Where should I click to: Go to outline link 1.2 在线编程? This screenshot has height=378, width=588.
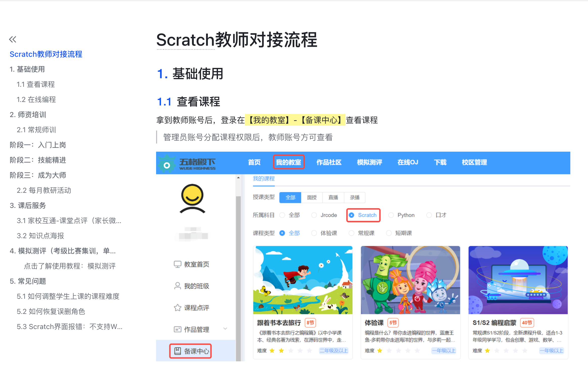pyautogui.click(x=36, y=99)
